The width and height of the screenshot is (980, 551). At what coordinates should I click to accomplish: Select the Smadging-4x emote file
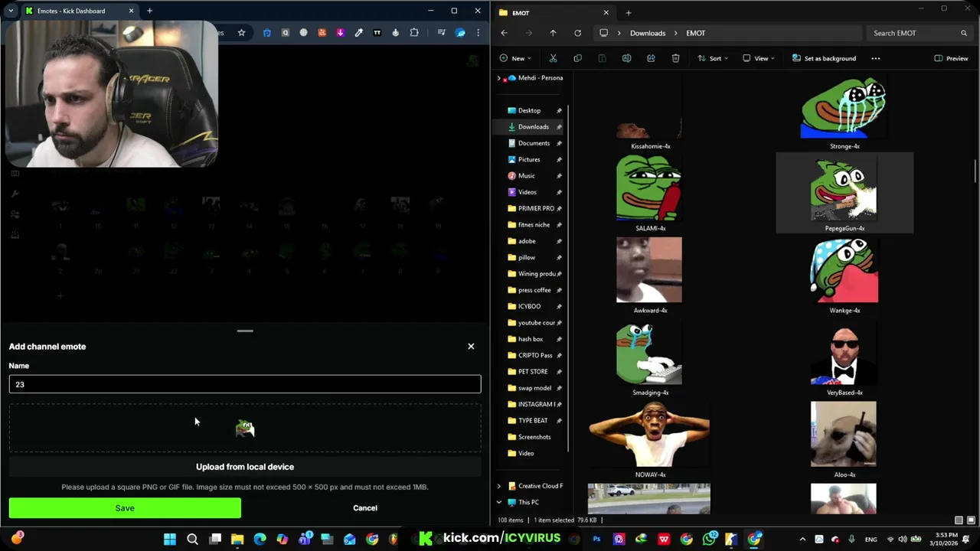click(x=649, y=357)
